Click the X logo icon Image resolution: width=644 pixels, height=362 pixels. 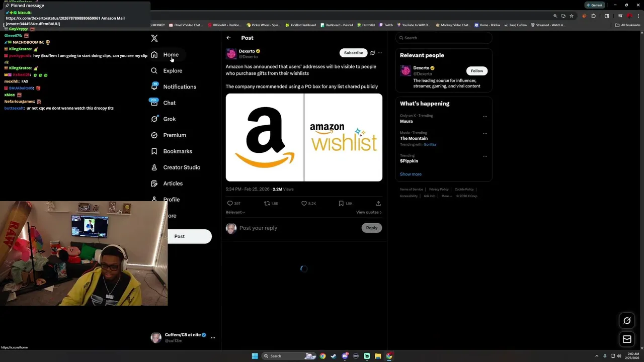tap(154, 38)
